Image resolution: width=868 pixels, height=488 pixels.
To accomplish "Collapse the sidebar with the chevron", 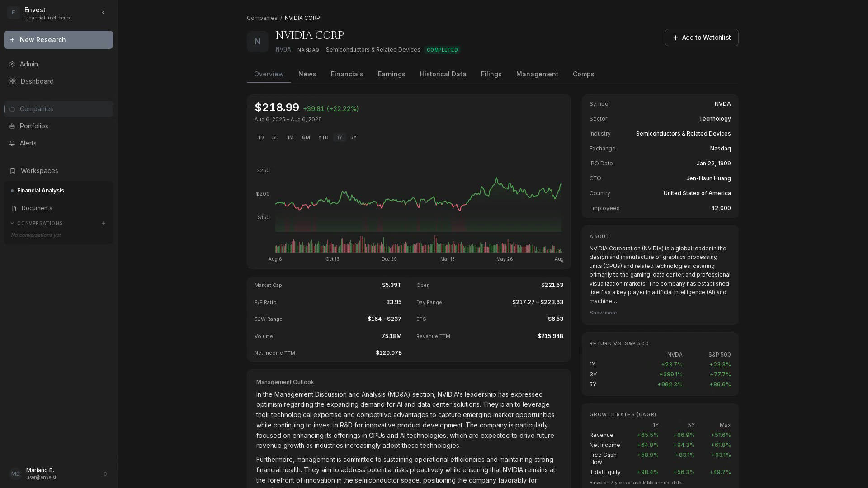I will (x=103, y=13).
